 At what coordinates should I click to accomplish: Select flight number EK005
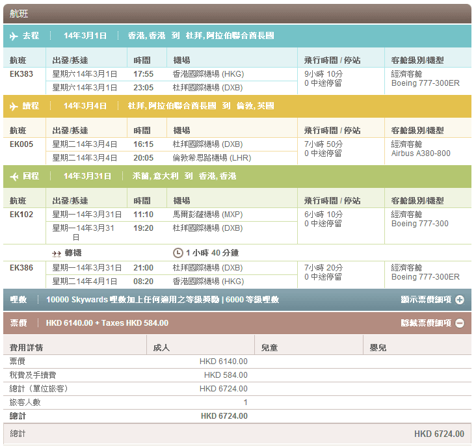point(22,144)
